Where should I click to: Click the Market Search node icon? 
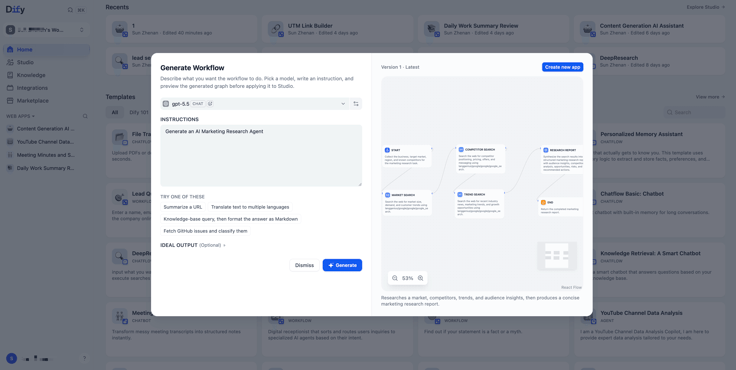[x=388, y=195]
